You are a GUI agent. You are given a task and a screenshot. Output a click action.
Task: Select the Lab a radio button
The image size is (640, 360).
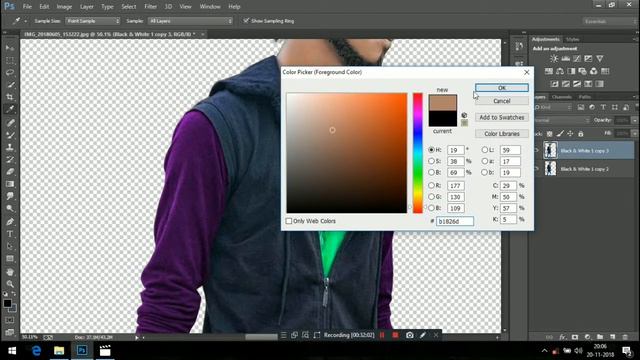[x=485, y=161]
